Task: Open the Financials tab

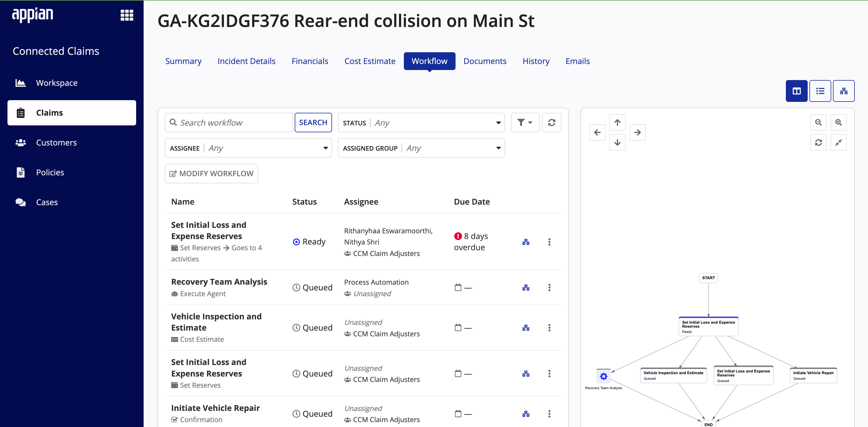Action: pos(310,61)
